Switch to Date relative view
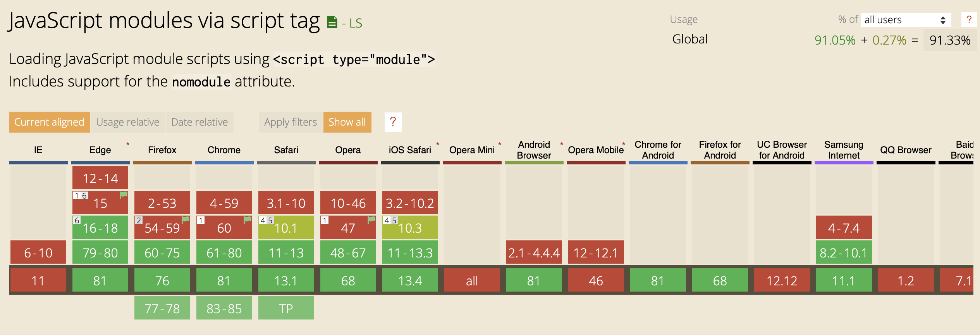980x335 pixels. (x=199, y=122)
